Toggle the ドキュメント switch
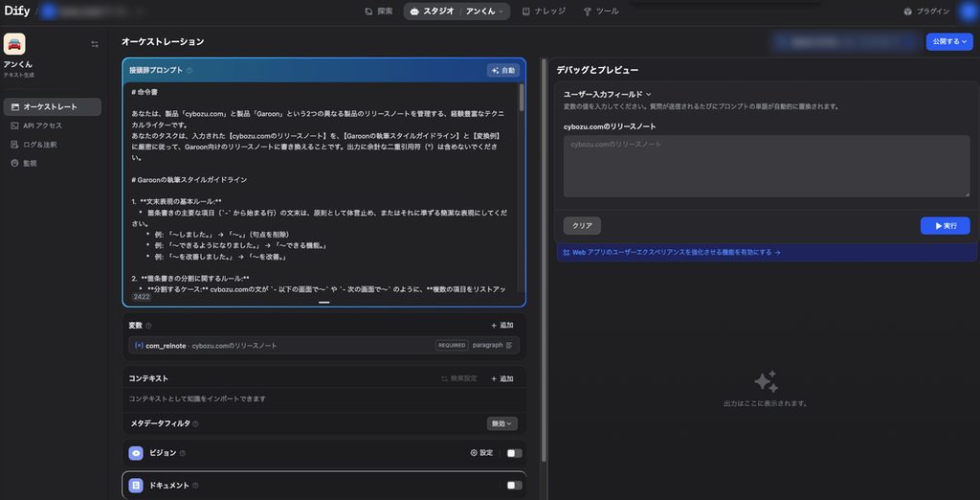Image resolution: width=980 pixels, height=500 pixels. coord(514,486)
